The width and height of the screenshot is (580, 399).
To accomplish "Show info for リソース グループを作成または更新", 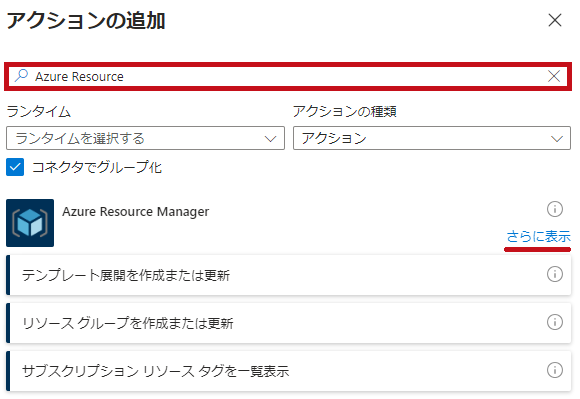I will pos(554,322).
